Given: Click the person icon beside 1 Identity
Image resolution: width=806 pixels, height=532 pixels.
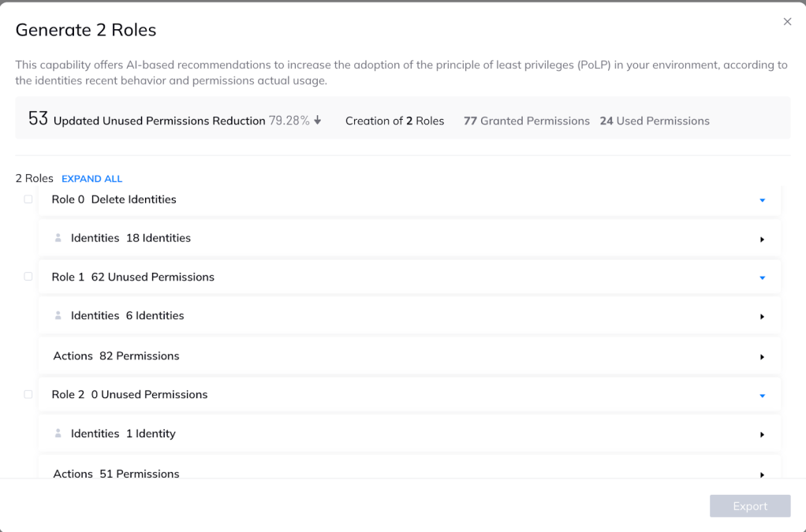Looking at the screenshot, I should pyautogui.click(x=58, y=433).
